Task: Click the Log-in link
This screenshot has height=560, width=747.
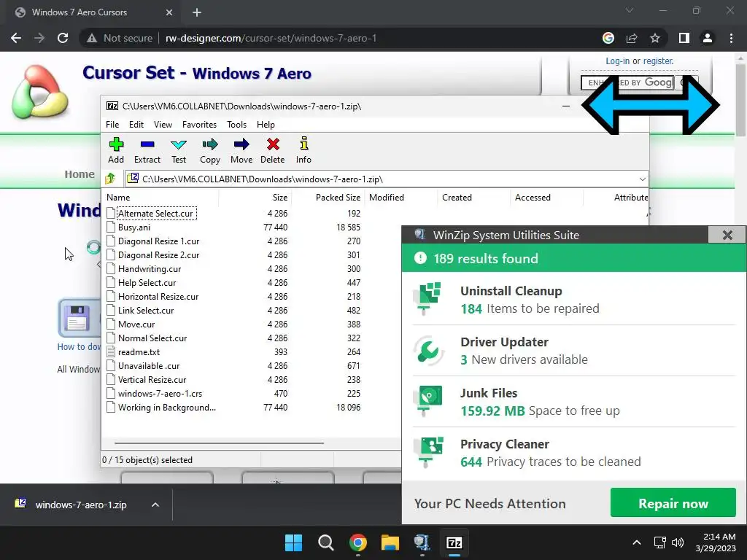Action: [617, 61]
